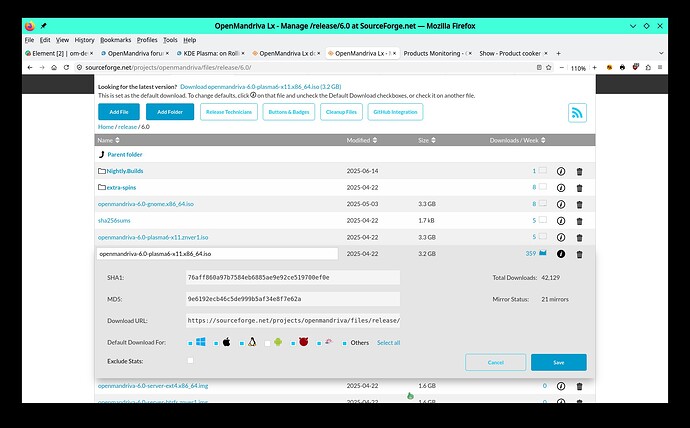Screen dimensions: 690x428
Task: Click the Firefox address bar
Action: [304, 67]
